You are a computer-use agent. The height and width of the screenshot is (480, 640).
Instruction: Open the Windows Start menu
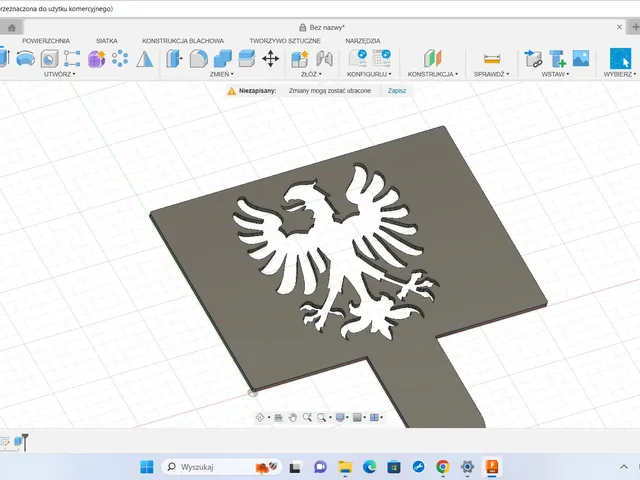(147, 467)
